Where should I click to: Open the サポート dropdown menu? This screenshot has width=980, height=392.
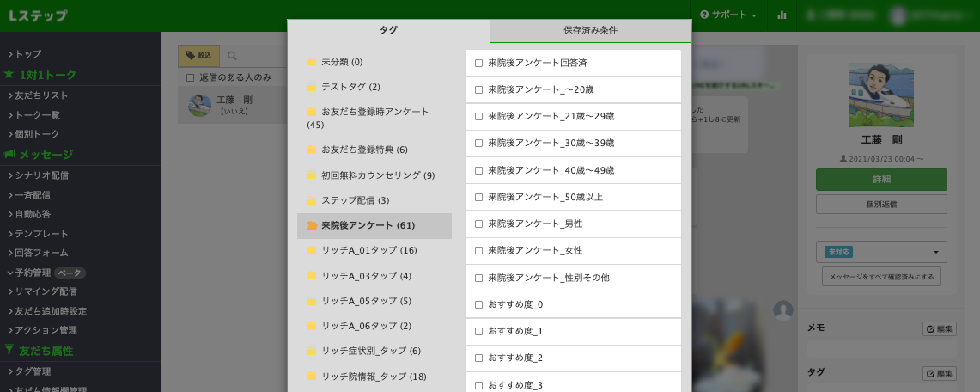point(728,15)
